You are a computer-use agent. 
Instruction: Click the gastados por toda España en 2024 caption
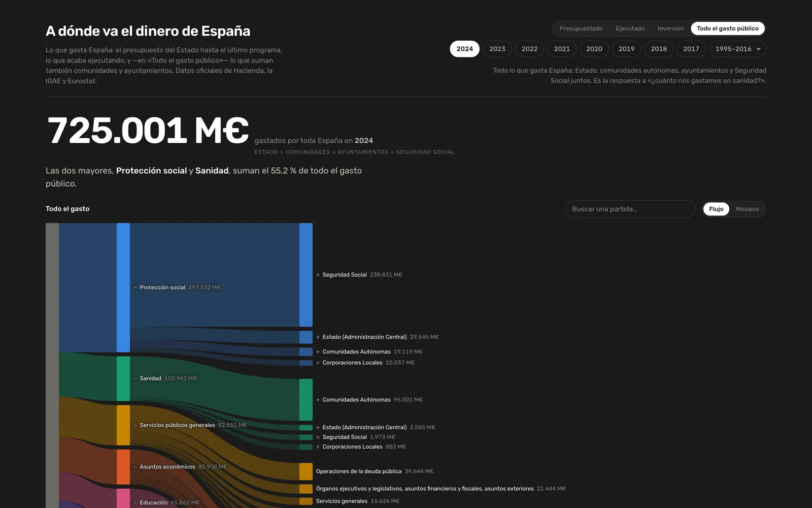(x=314, y=141)
